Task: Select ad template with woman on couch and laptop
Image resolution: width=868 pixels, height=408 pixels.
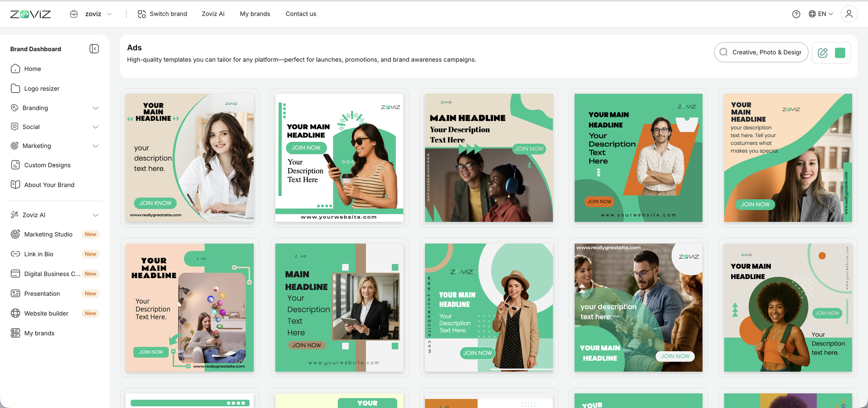Action: 190,308
